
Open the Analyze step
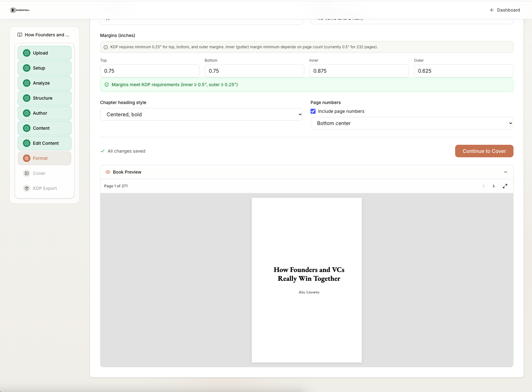point(45,83)
